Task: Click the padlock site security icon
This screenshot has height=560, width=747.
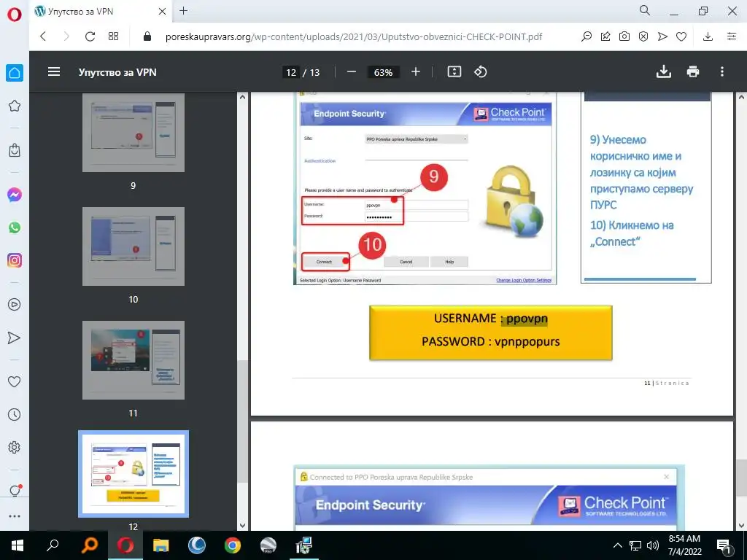Action: [x=147, y=36]
